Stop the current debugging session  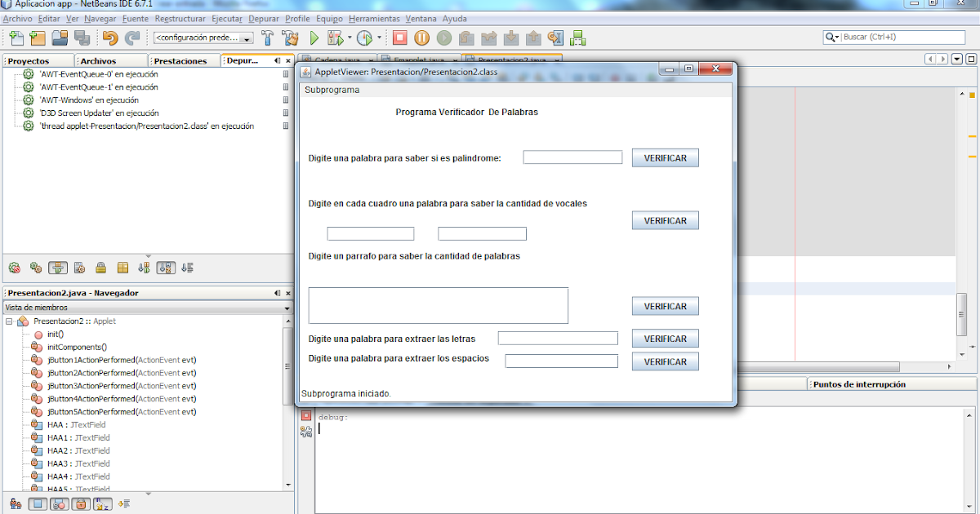pos(399,38)
